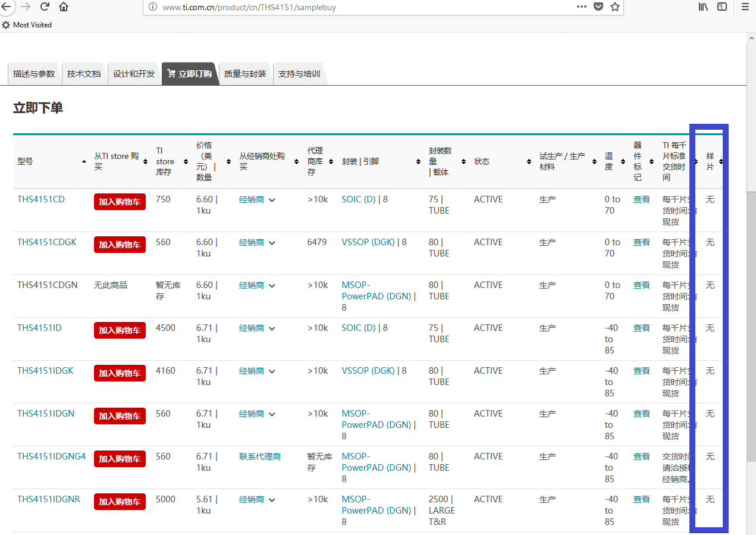The height and width of the screenshot is (535, 756).
Task: Sort by 从经销商处购买 column arrow
Action: (x=297, y=162)
